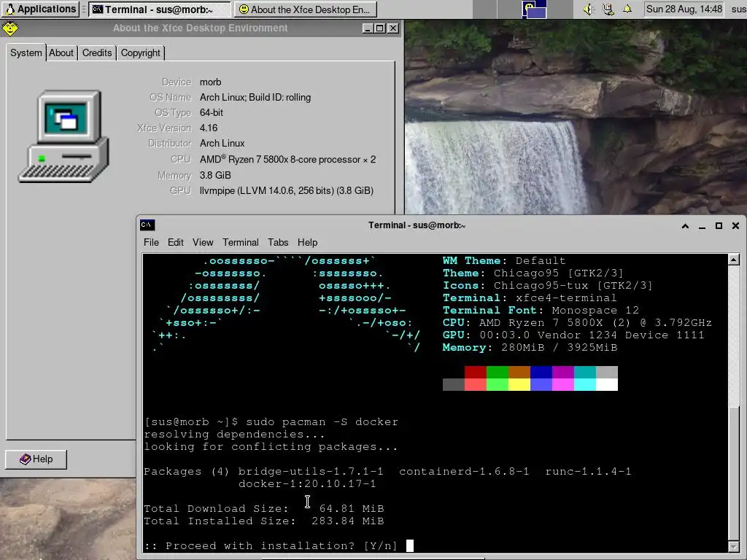Click the '64-bit' OS type value

click(x=212, y=112)
